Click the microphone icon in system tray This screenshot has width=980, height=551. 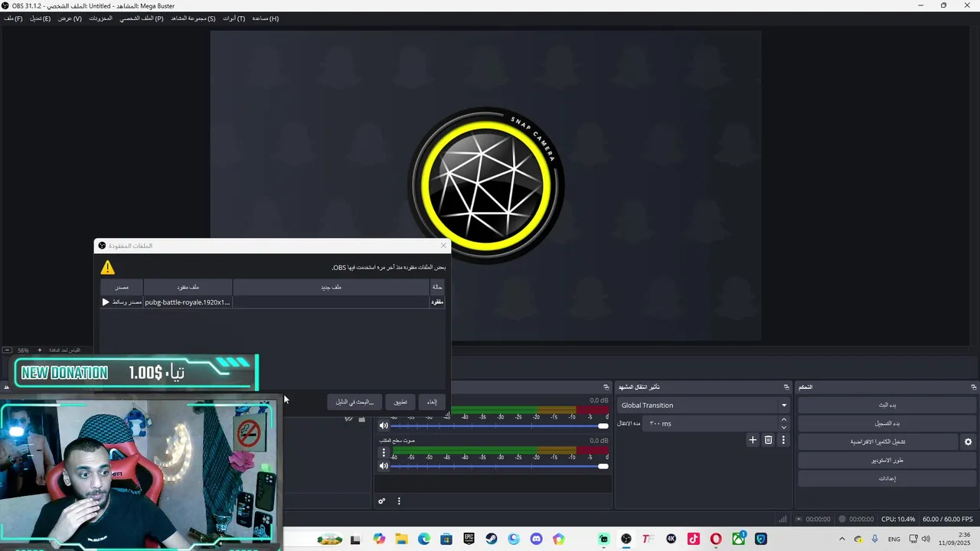[x=874, y=540]
